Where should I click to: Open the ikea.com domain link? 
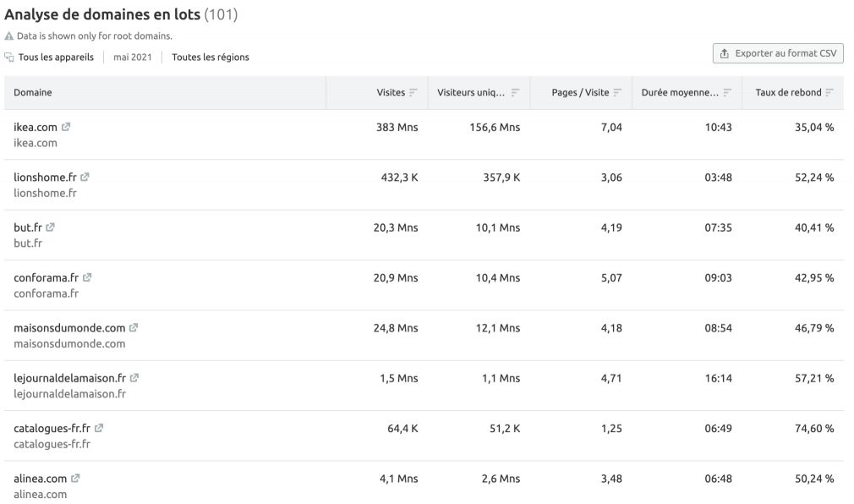point(36,127)
